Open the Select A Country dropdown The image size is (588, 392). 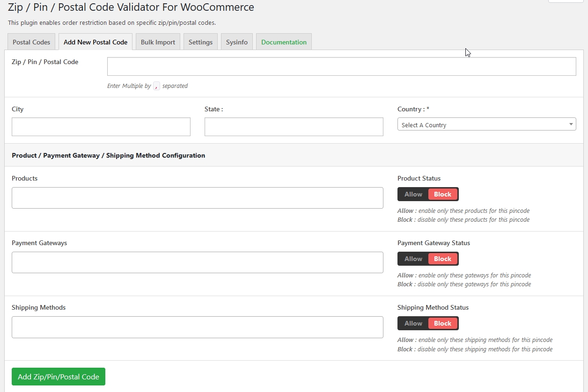click(x=486, y=124)
